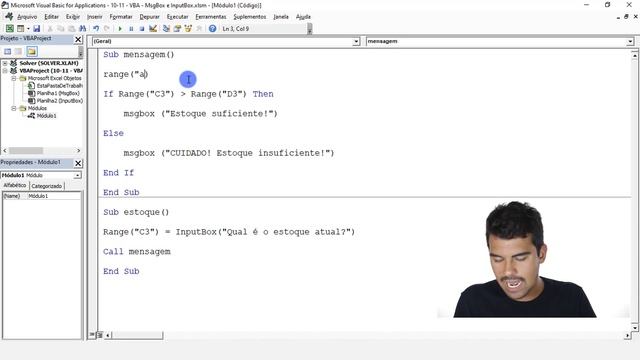The image size is (640, 360).
Task: Open Project Explorer toolbar icon
Action: pyautogui.click(x=166, y=29)
